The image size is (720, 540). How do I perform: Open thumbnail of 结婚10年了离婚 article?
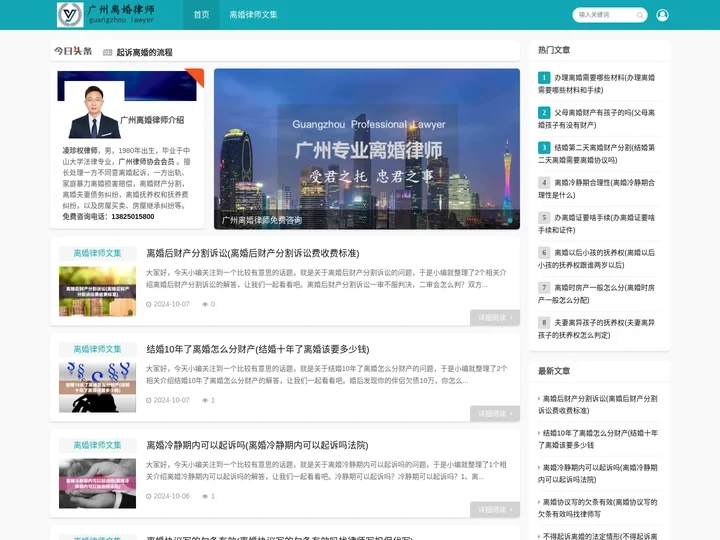click(97, 387)
